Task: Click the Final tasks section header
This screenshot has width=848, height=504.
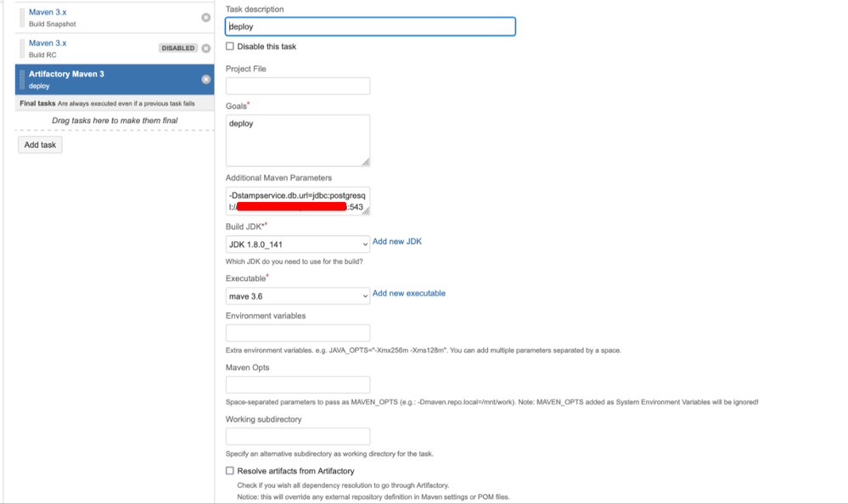Action: [115, 104]
